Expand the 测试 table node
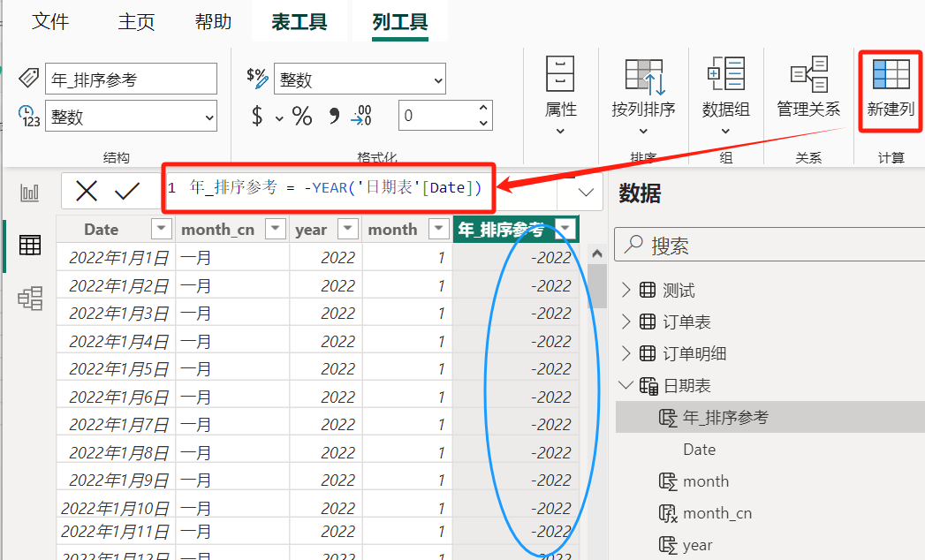 (626, 290)
